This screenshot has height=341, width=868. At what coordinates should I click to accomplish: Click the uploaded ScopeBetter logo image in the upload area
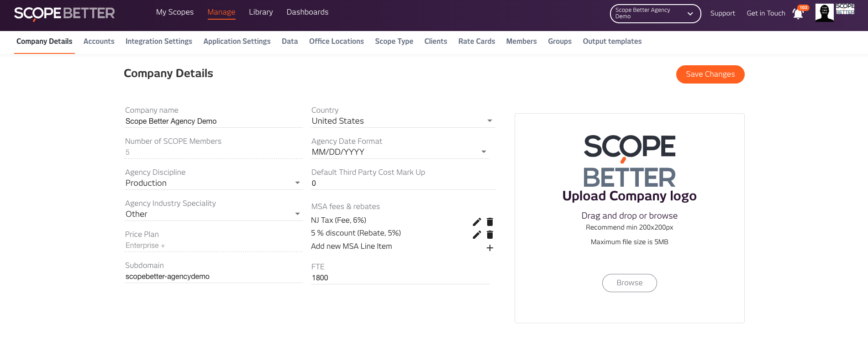630,161
